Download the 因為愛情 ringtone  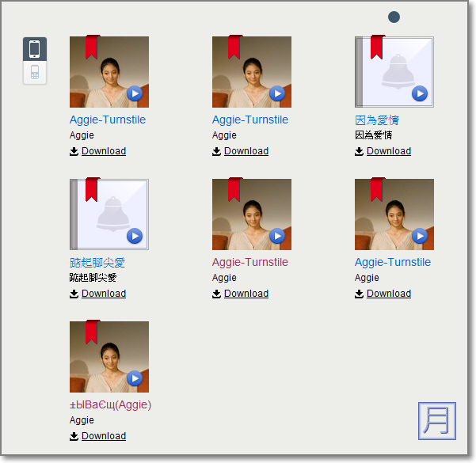pyautogui.click(x=388, y=151)
